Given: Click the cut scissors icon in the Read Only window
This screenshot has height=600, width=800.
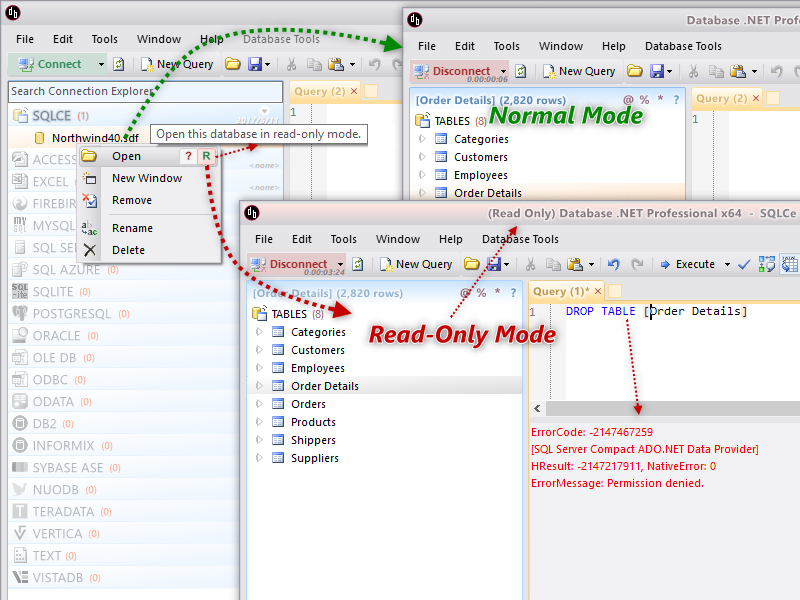Looking at the screenshot, I should click(531, 264).
